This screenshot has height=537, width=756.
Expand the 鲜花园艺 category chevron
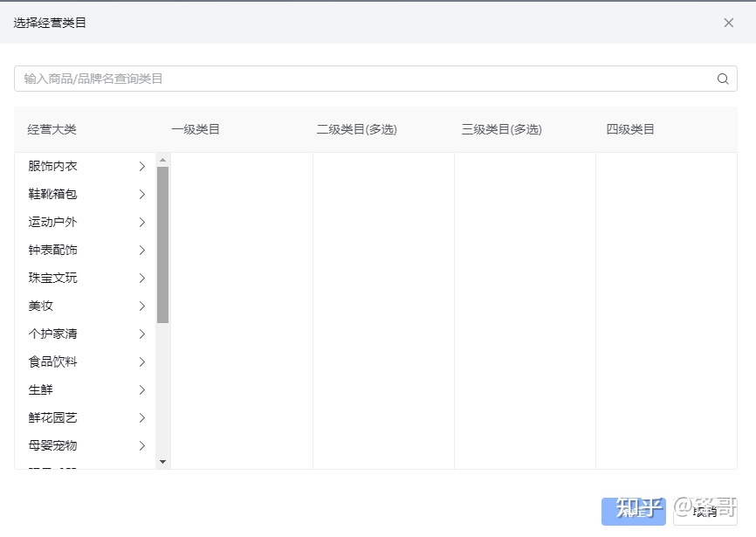(x=142, y=417)
